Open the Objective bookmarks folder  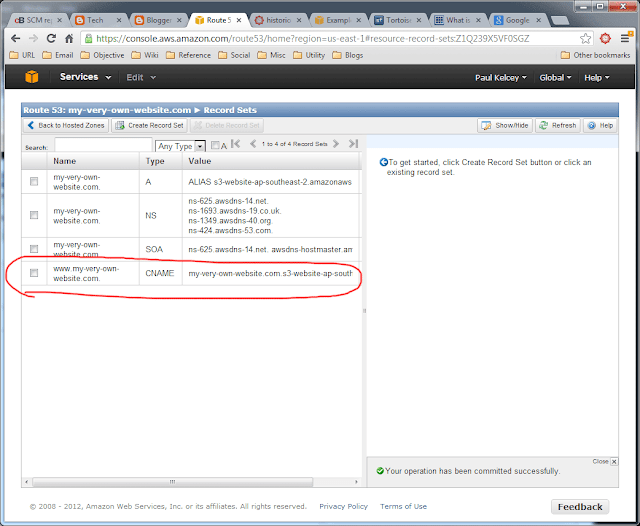click(102, 55)
